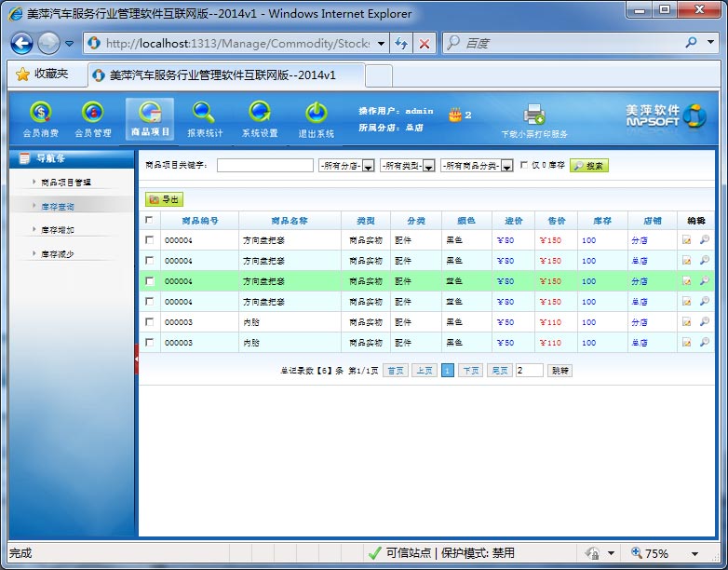Click the edit icon in the first table row
Viewport: 728px width, 570px height.
point(687,239)
